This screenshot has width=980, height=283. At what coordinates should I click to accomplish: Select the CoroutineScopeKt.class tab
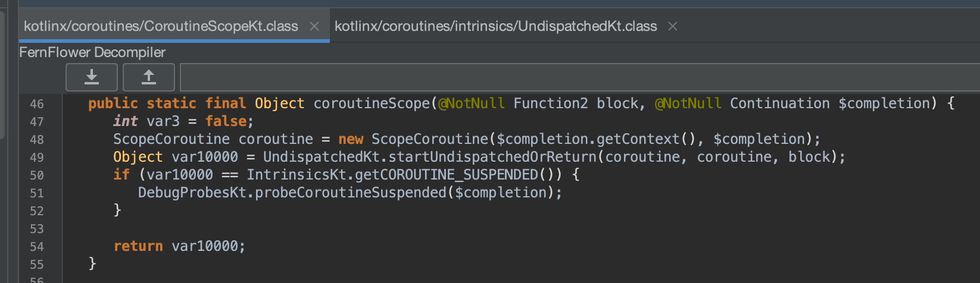[161, 27]
